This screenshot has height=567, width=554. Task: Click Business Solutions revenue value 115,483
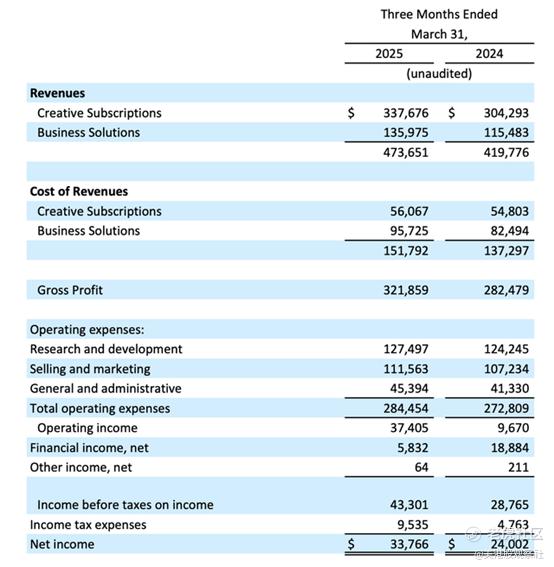[x=506, y=133]
